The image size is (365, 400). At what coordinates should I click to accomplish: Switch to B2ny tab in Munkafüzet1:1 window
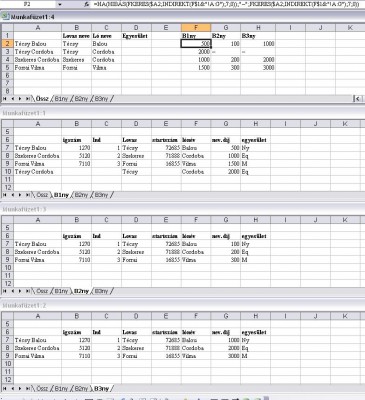(81, 195)
